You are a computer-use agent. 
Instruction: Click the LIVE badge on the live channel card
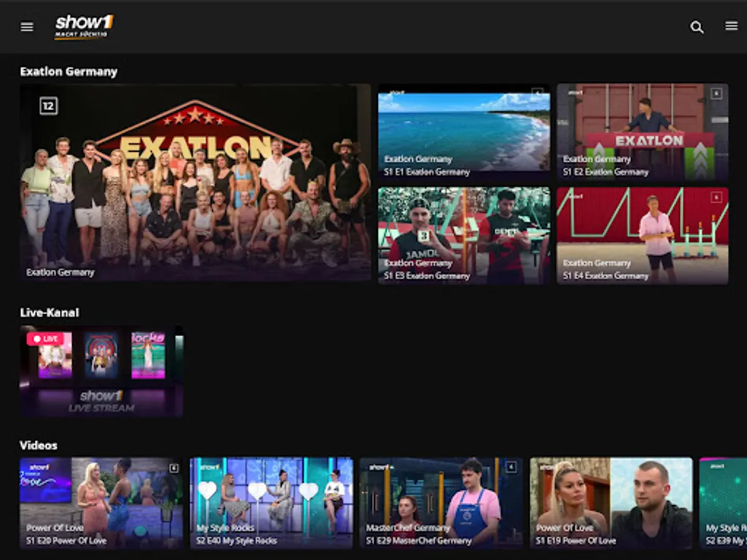tap(46, 338)
